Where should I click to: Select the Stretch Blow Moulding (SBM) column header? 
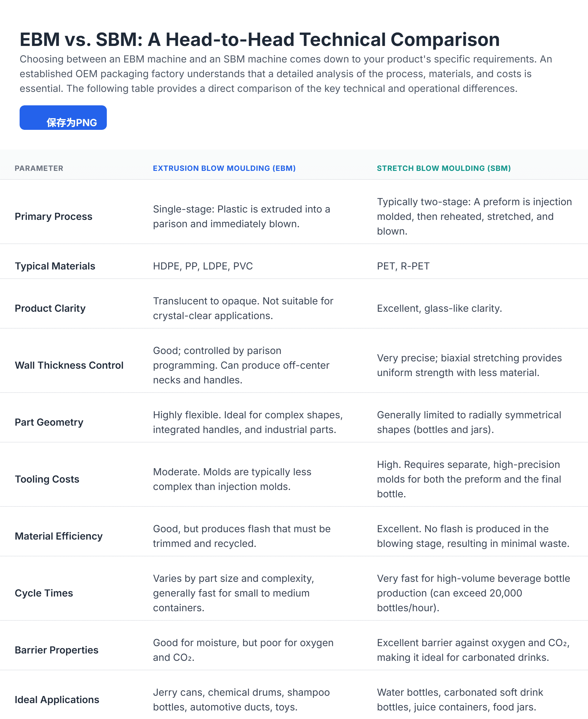(443, 168)
